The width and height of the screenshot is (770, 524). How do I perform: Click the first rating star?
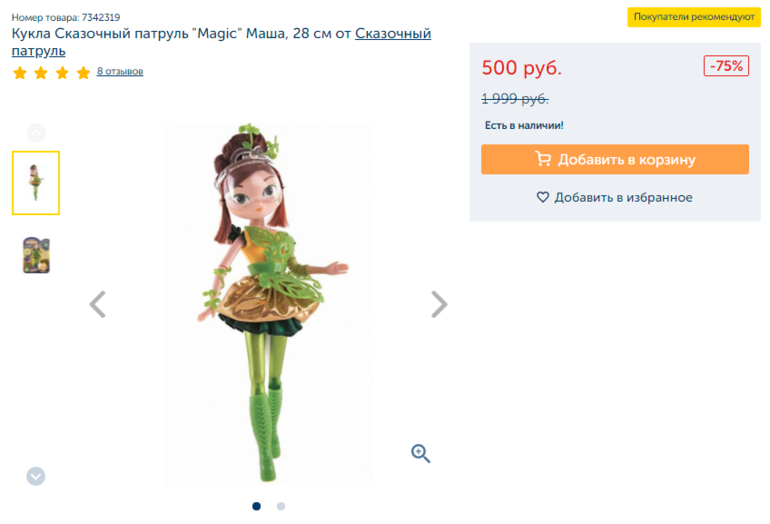pos(19,73)
